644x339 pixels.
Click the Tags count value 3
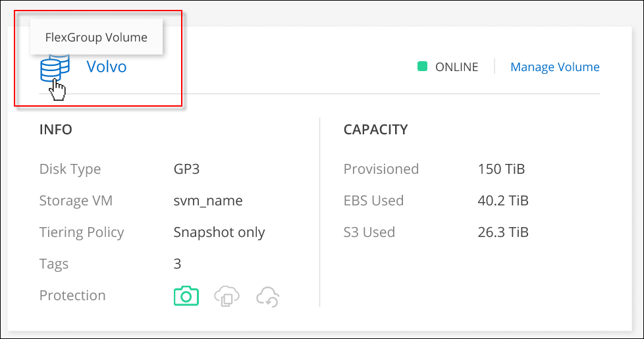pyautogui.click(x=177, y=264)
